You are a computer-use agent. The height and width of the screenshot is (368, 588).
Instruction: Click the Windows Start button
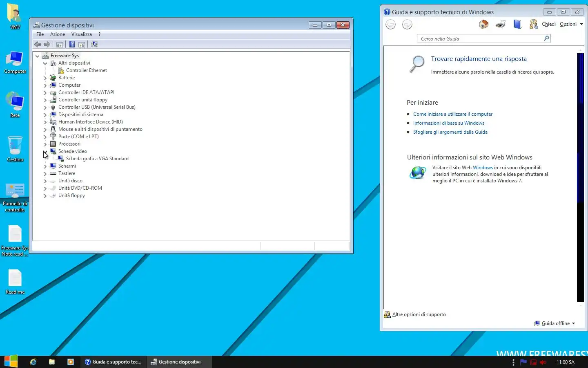tap(11, 361)
